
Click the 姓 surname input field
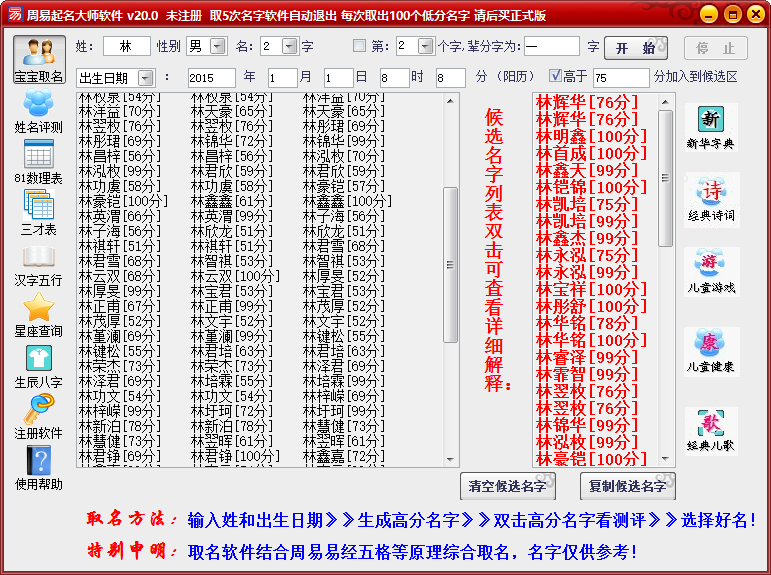coord(126,47)
